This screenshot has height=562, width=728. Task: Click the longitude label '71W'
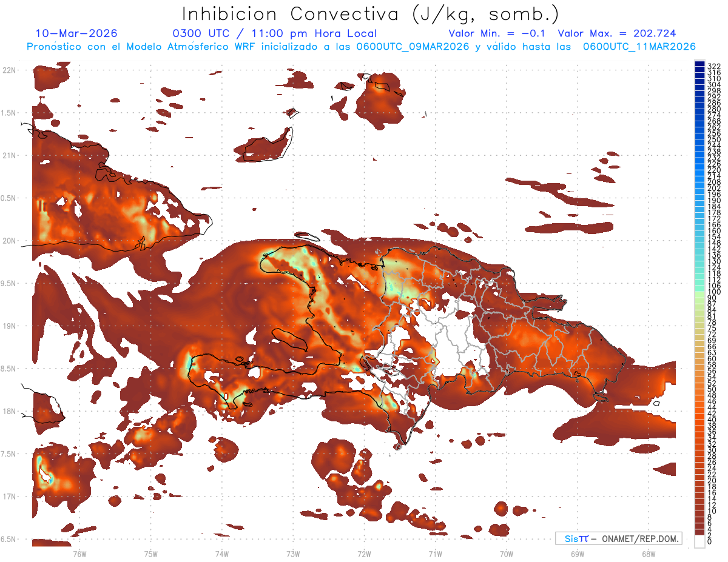[435, 554]
